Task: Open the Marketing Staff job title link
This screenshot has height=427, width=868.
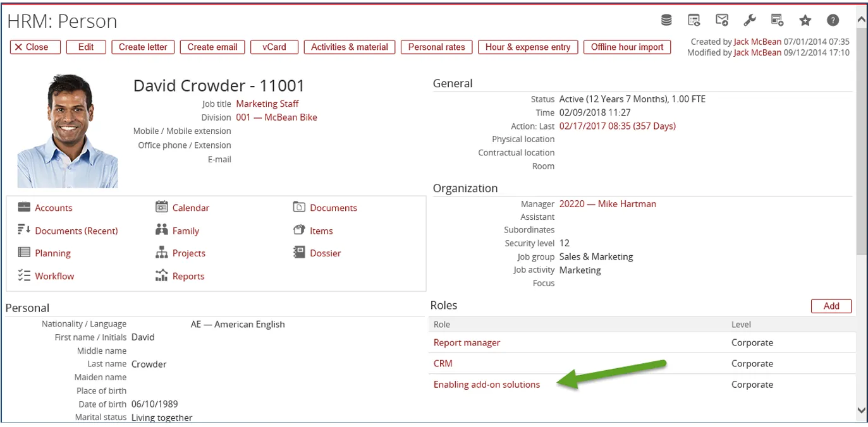Action: pos(267,104)
